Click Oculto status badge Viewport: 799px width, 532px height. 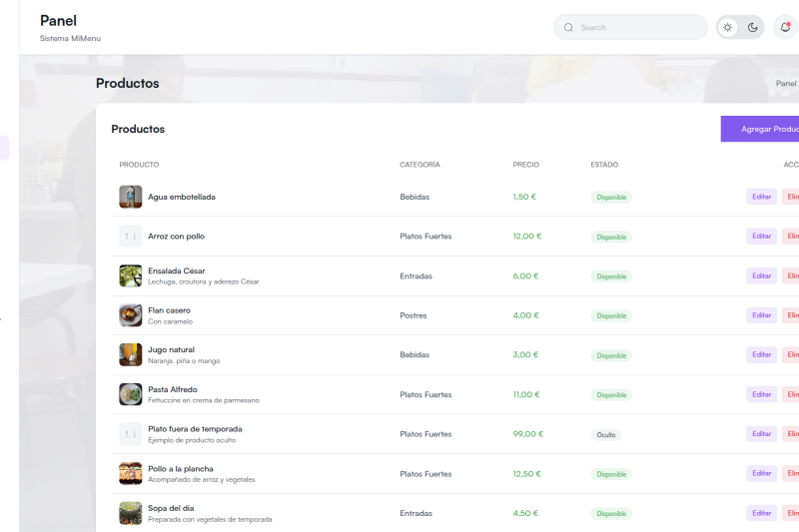606,435
